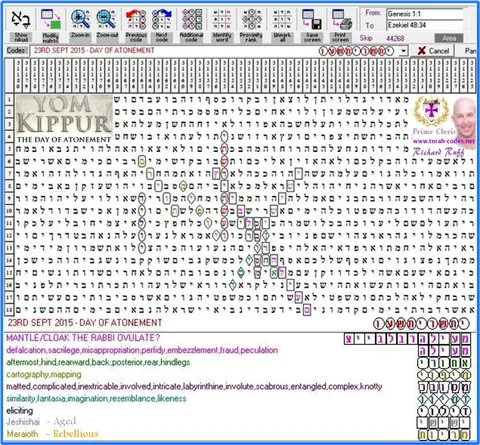Select row number 1 header
This screenshot has width=480, height=445.
tap(9, 99)
